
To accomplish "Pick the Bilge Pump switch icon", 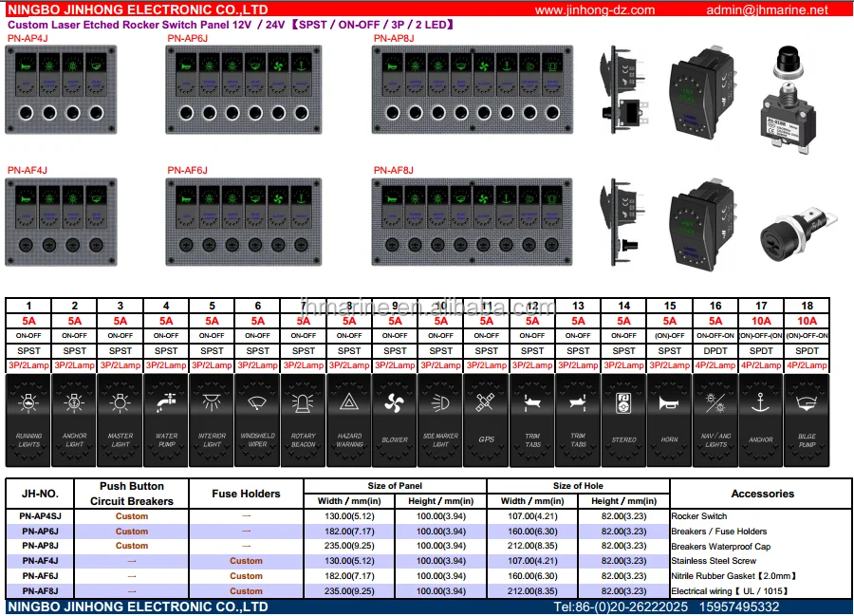I will click(x=807, y=403).
